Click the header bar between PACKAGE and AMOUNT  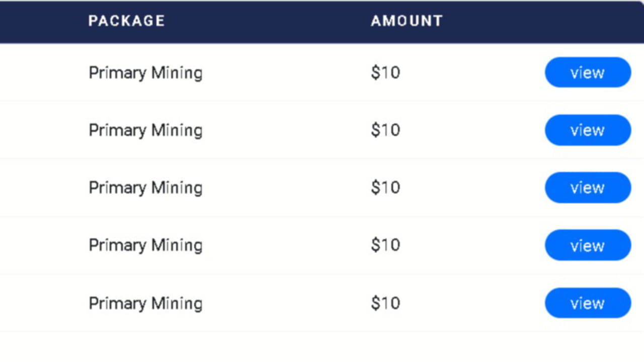tap(267, 21)
